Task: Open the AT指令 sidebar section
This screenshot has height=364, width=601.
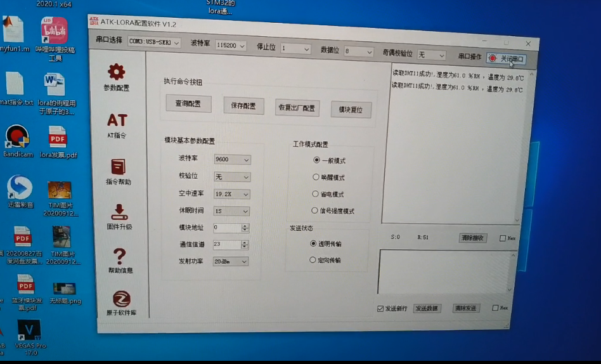Action: click(117, 126)
